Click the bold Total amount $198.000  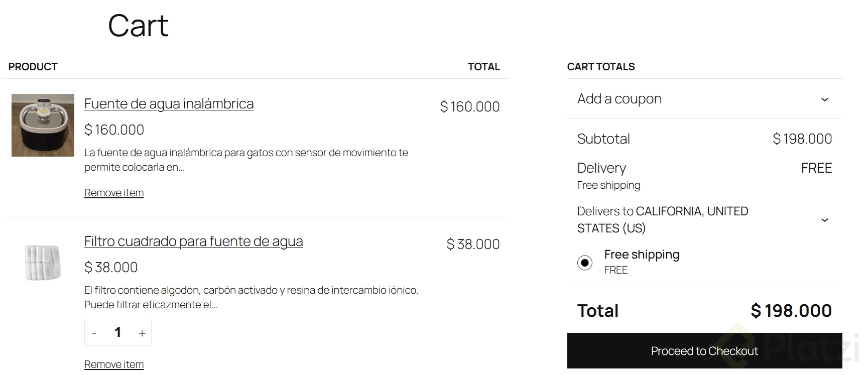[x=791, y=311]
